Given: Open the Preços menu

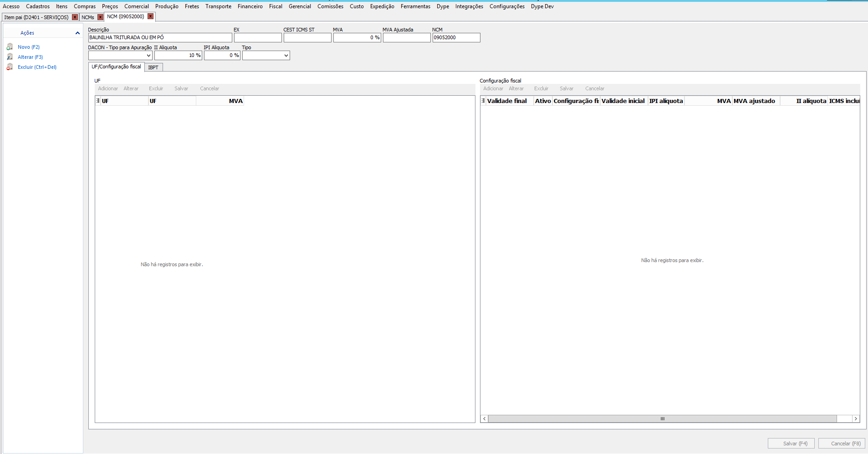Looking at the screenshot, I should [110, 6].
